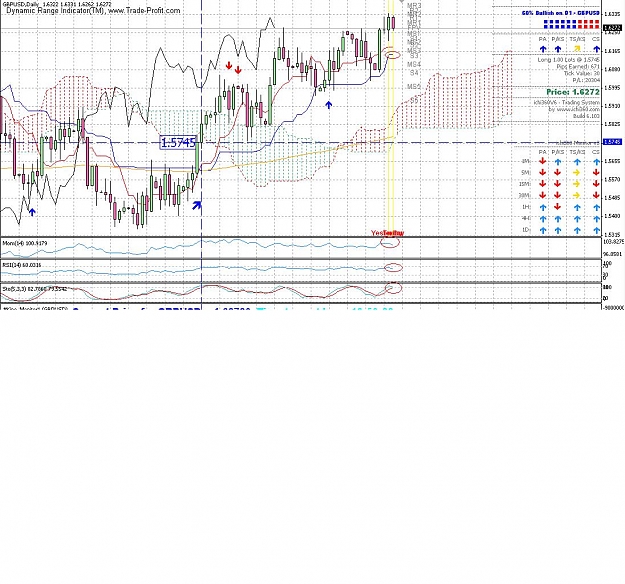Click the Long 1.00 Lots @ 1.5745 line
The image size is (625, 584).
point(568,60)
